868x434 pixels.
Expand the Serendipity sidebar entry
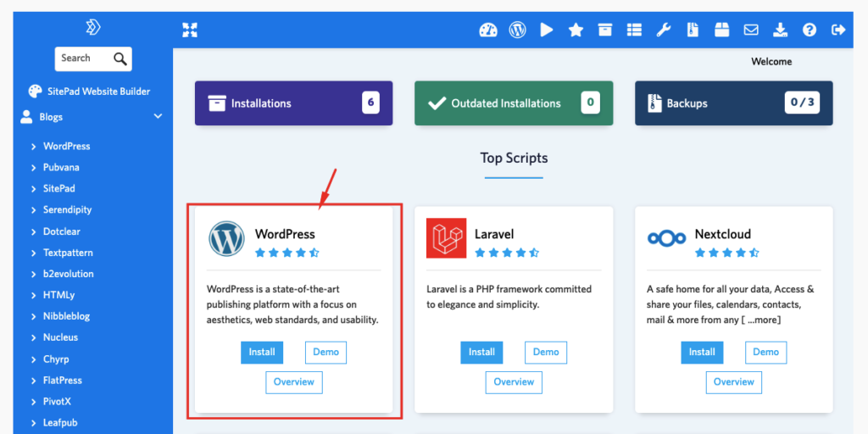coord(33,210)
